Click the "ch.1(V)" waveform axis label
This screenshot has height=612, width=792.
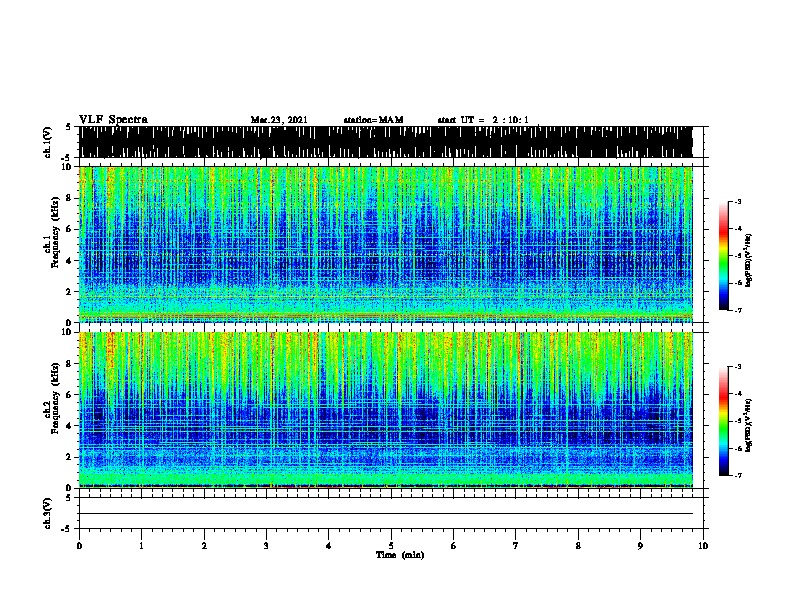tap(48, 142)
